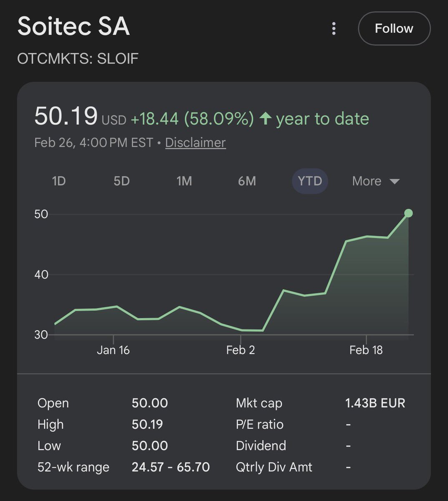This screenshot has width=448, height=501.
Task: Click the 52-wk range 24.57 - 65.70
Action: 171,467
